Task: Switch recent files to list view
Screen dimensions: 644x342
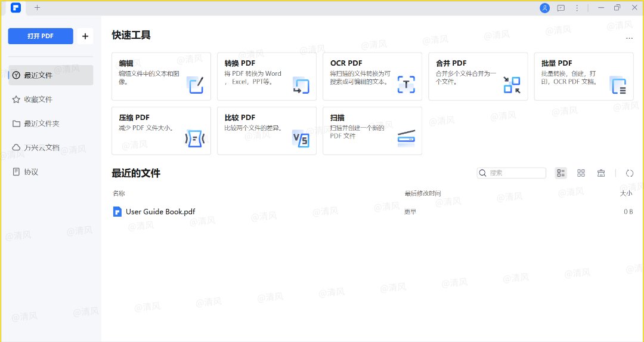Action: point(561,173)
